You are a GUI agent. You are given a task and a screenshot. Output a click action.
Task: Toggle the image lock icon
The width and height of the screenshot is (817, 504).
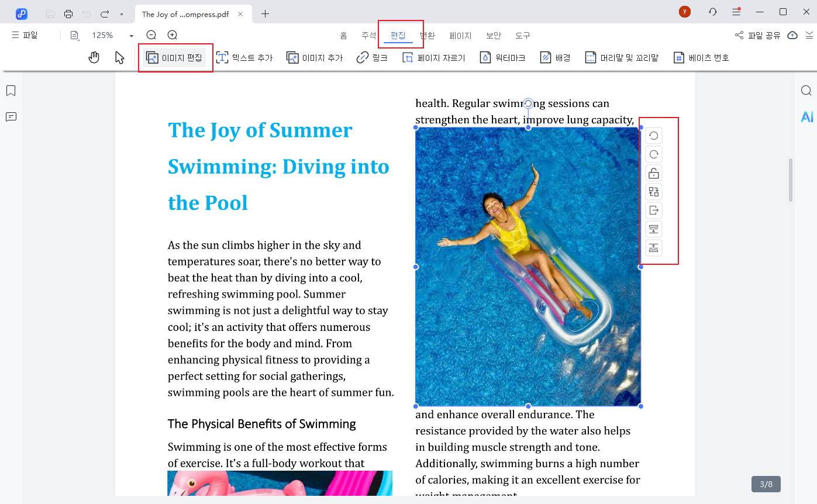pyautogui.click(x=653, y=173)
